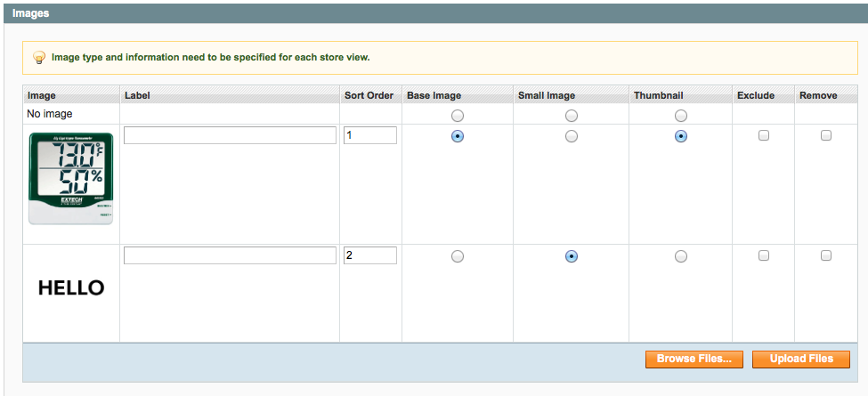Click the 'No image' row text
Viewport: 868px width, 396px height.
tap(50, 114)
